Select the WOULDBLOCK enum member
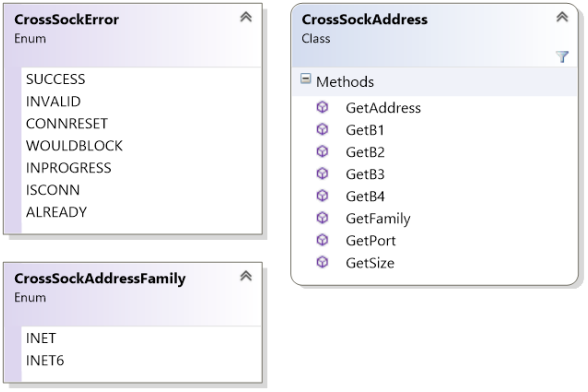The height and width of the screenshot is (392, 588). (x=74, y=146)
